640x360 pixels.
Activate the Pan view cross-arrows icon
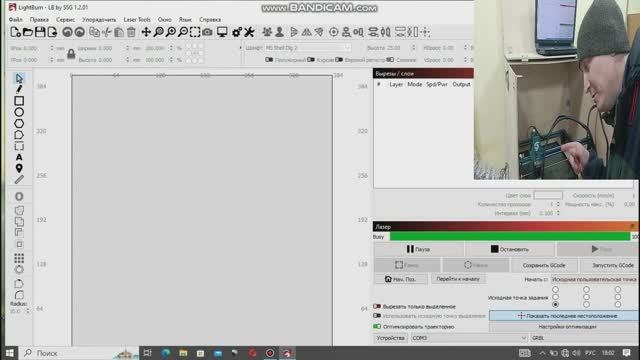146,32
